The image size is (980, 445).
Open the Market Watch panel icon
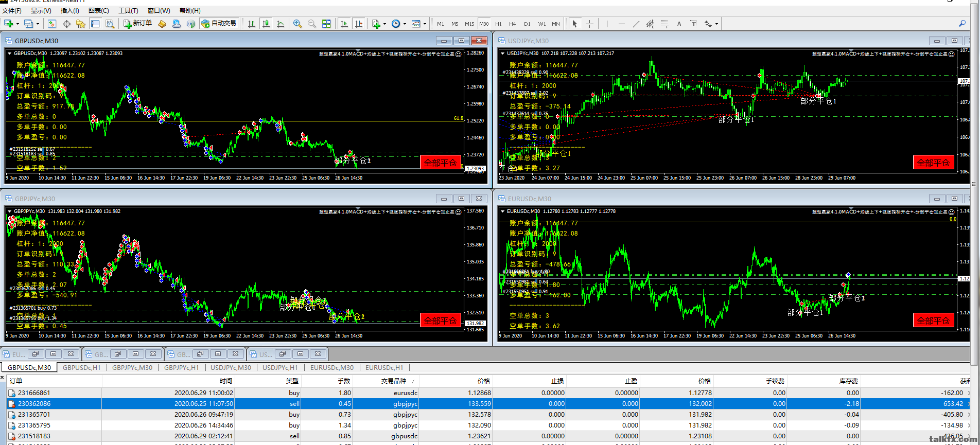(52, 24)
